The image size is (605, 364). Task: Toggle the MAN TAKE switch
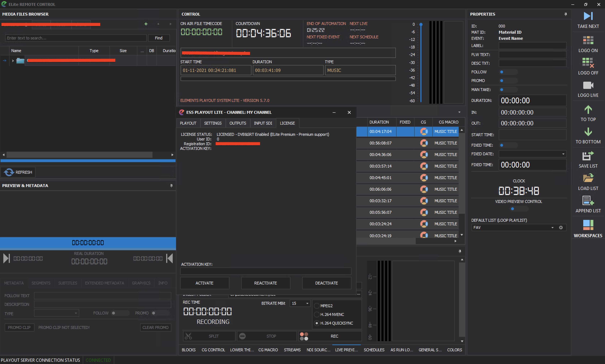click(x=509, y=90)
